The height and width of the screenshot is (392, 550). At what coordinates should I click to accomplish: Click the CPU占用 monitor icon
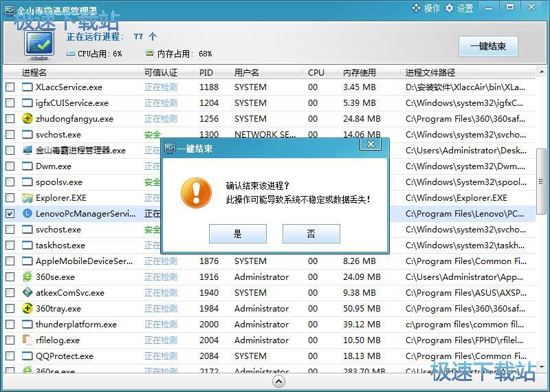point(71,54)
